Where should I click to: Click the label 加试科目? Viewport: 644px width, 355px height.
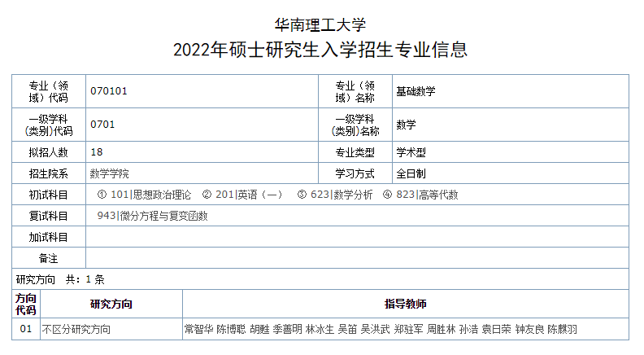click(49, 238)
